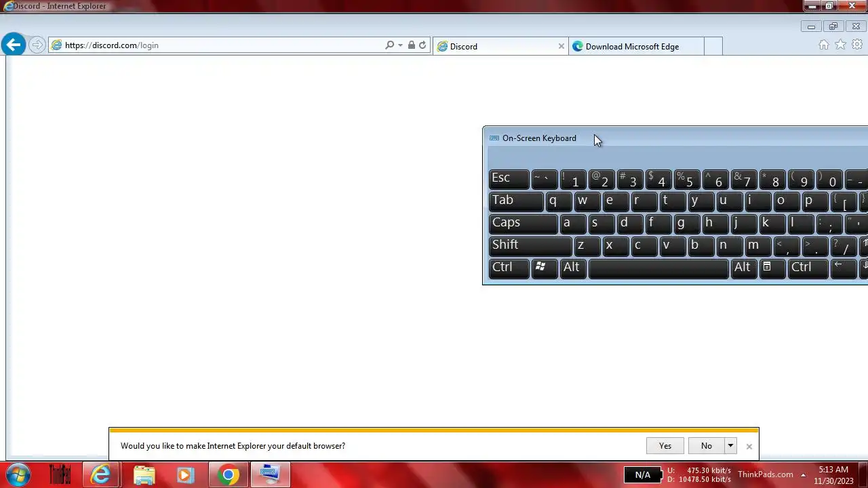This screenshot has height=488, width=868.
Task: Click the taskbar clock showing 5:13 AM
Action: point(833,474)
